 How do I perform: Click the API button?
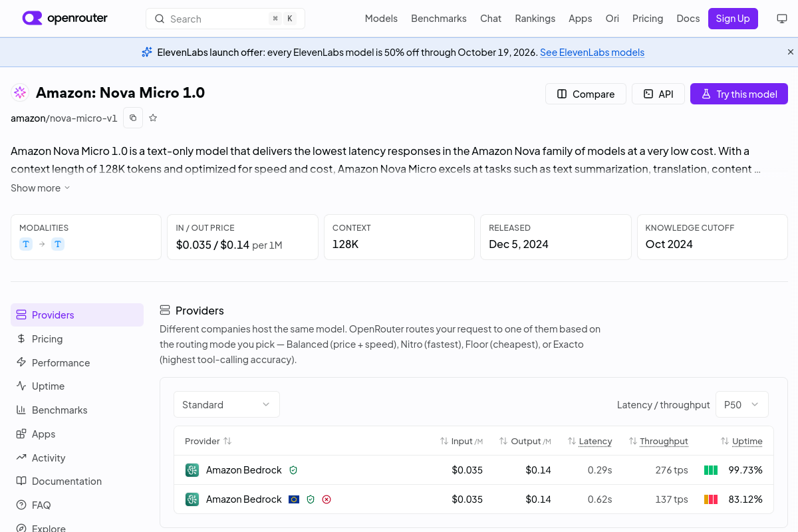click(658, 94)
